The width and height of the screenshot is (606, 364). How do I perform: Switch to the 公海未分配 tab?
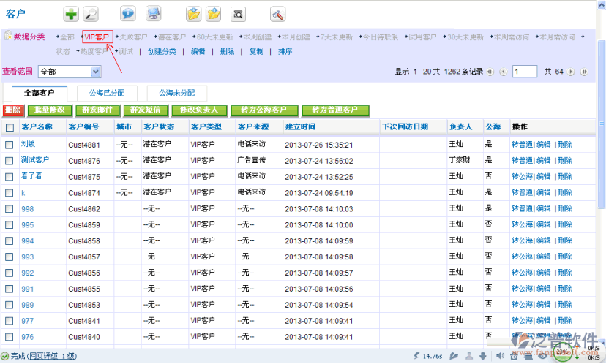pos(176,93)
